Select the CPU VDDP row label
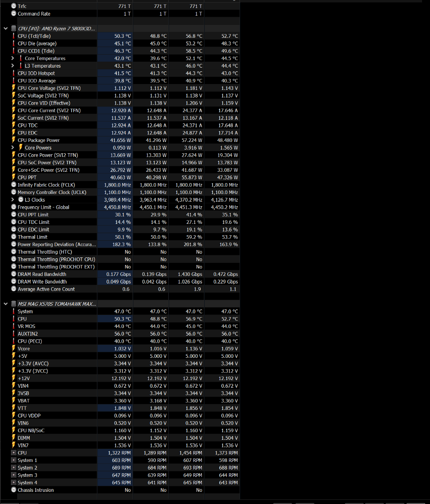 (x=29, y=416)
